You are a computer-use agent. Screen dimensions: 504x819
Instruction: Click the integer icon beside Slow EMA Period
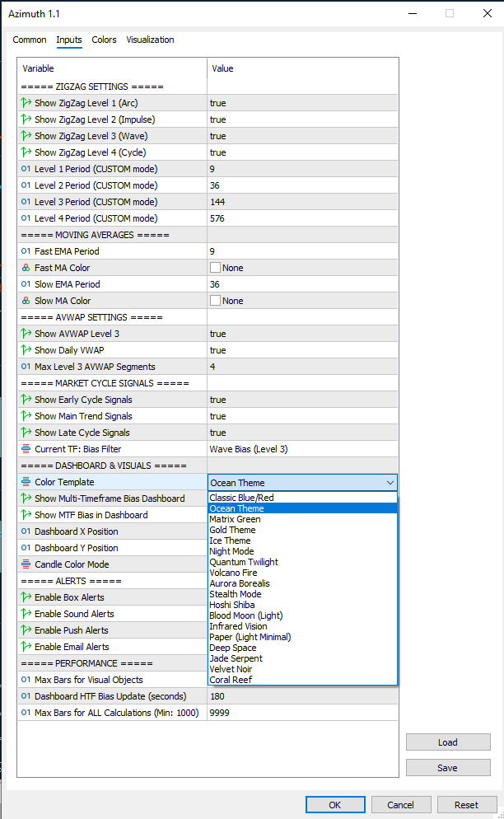tap(26, 284)
